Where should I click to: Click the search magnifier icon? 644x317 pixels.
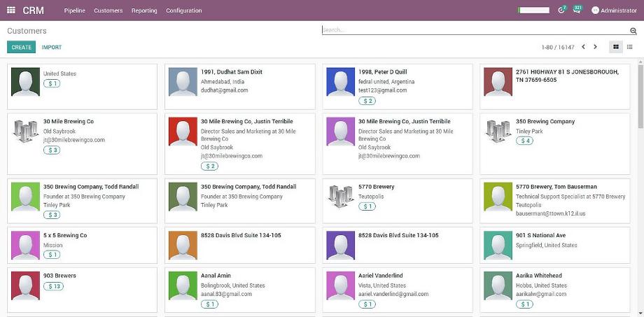point(633,31)
